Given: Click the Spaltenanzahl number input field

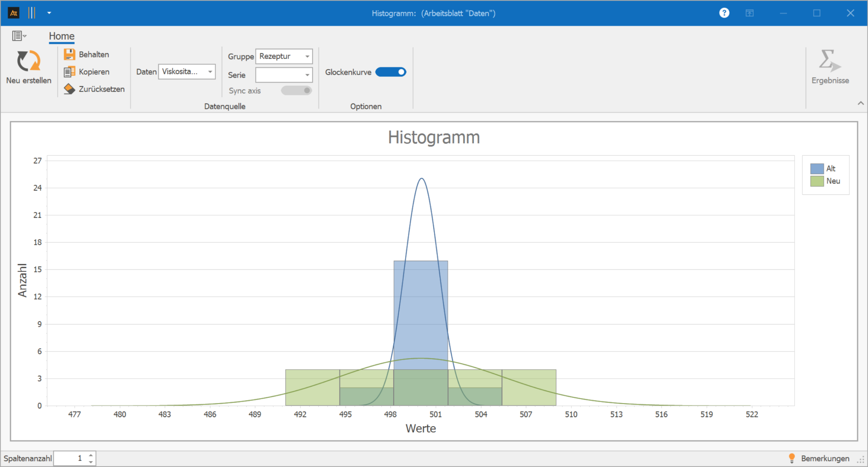Looking at the screenshot, I should [71, 458].
